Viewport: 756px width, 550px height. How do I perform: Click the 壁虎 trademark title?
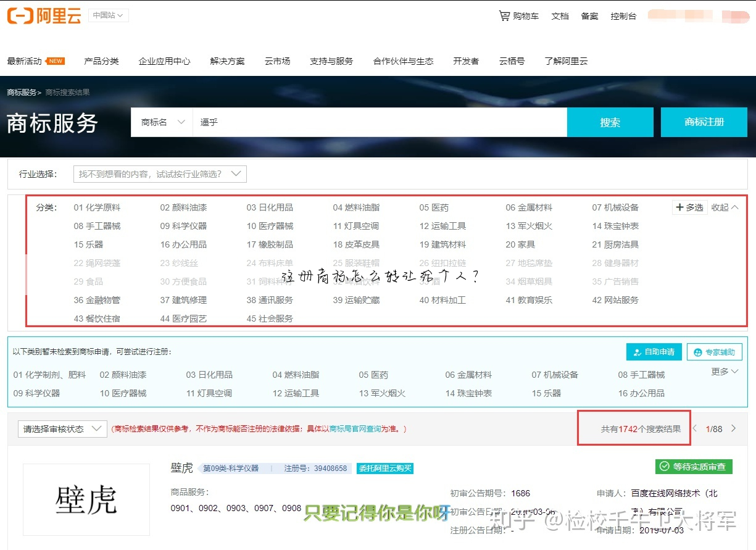pos(181,468)
